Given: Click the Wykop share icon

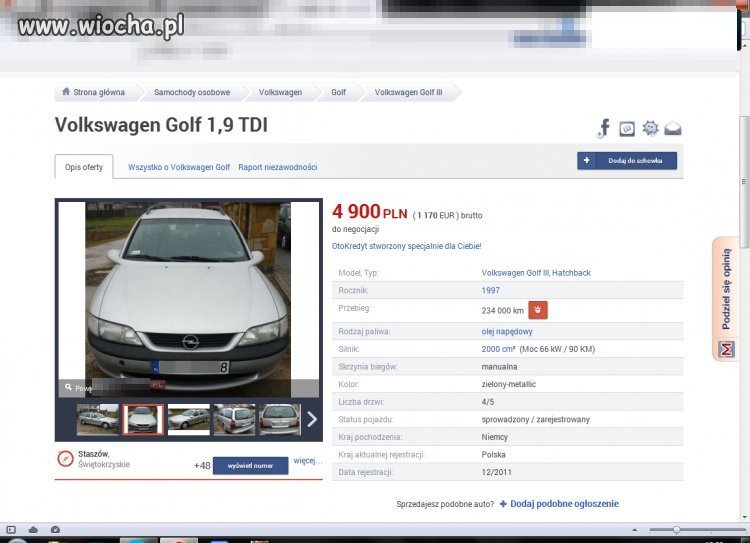Looking at the screenshot, I should (627, 129).
